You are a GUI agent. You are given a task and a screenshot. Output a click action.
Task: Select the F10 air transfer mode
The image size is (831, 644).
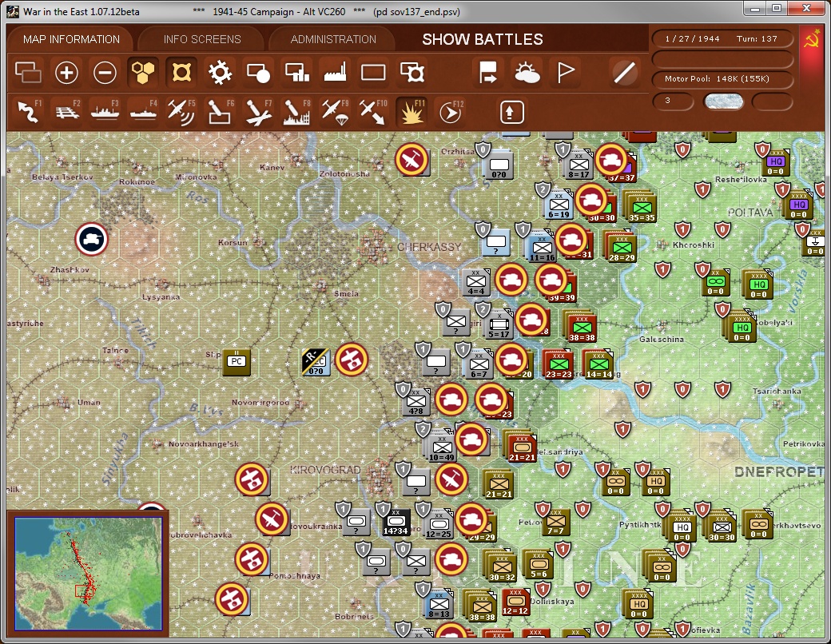(x=373, y=112)
